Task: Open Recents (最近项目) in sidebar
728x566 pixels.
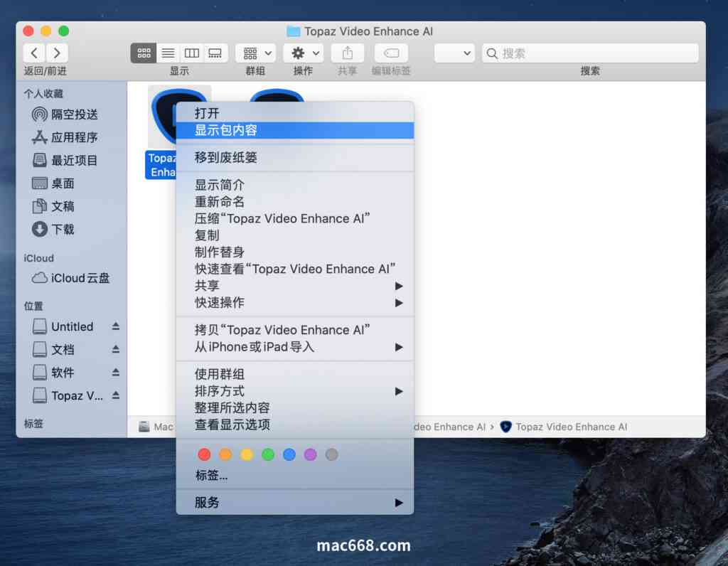Action: tap(65, 161)
